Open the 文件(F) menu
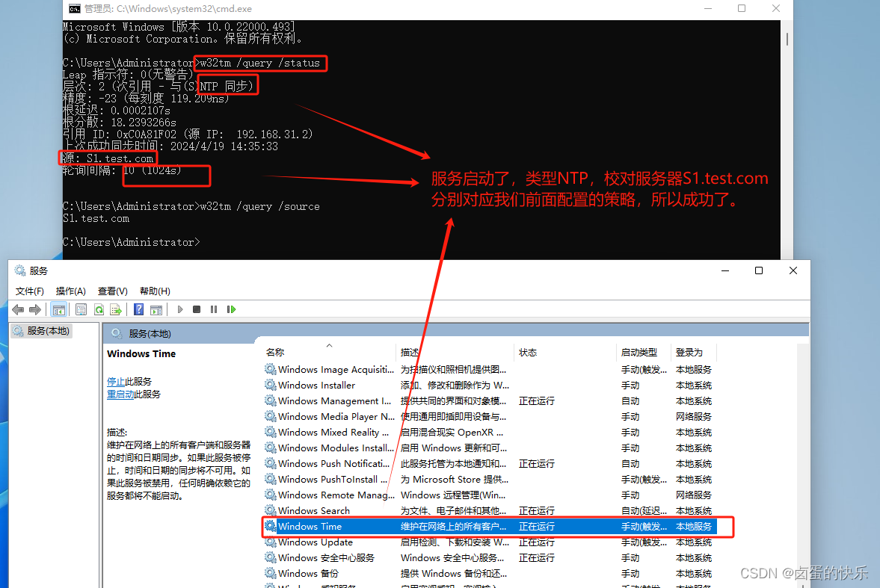This screenshot has width=880, height=588. pos(30,291)
